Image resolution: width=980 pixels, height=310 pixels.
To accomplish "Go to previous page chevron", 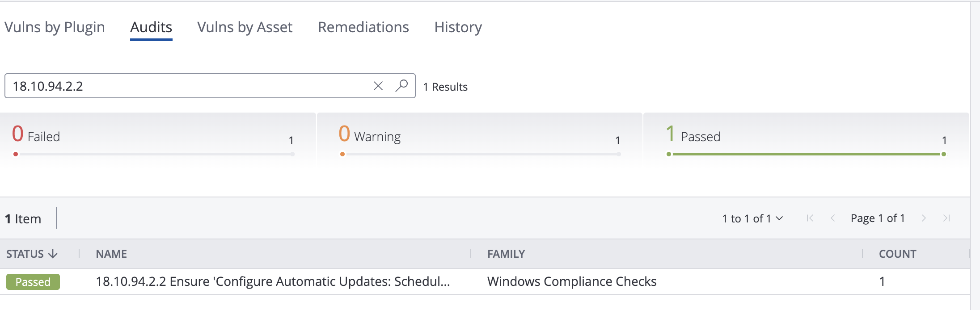I will point(832,218).
